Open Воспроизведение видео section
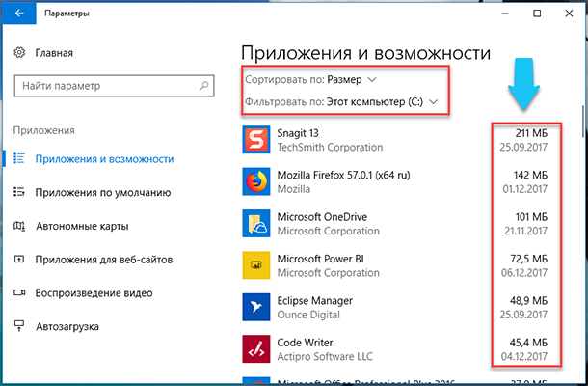 pyautogui.click(x=94, y=293)
